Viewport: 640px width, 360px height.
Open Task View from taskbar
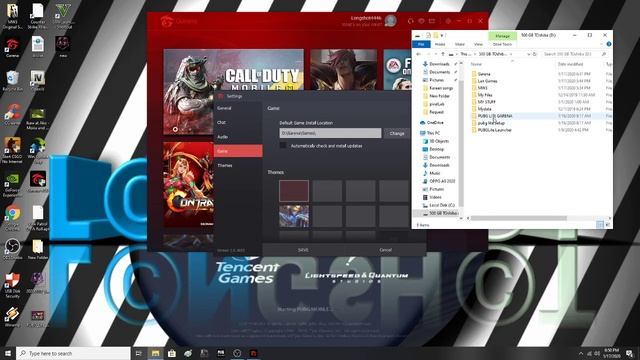[x=139, y=353]
